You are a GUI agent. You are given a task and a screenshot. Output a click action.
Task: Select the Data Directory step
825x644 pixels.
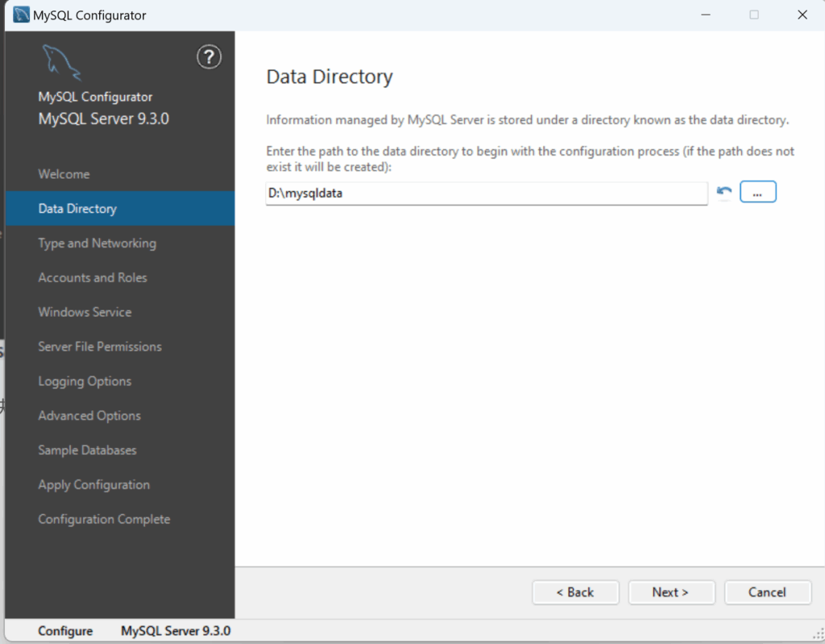pos(77,209)
